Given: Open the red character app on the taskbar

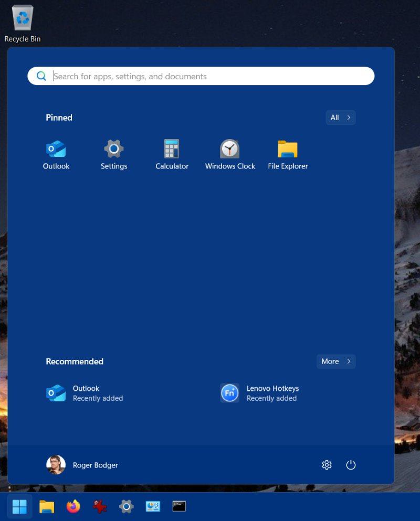Looking at the screenshot, I should pyautogui.click(x=99, y=506).
